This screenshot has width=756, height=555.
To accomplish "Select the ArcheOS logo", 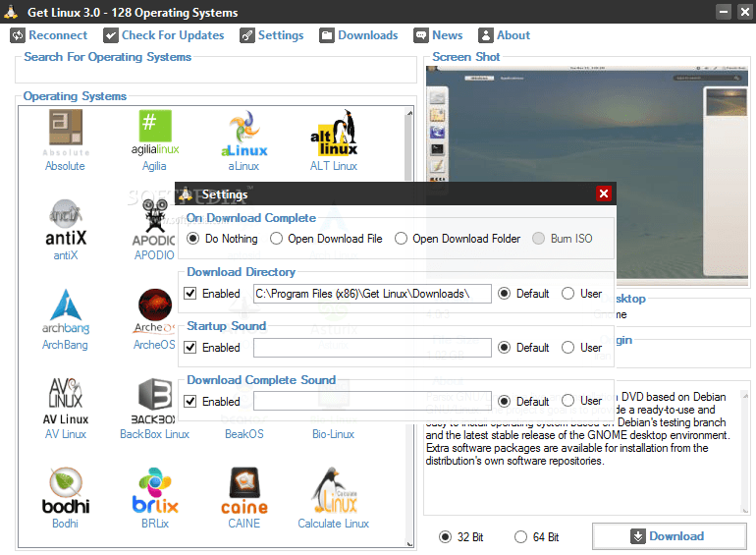I will (x=154, y=311).
